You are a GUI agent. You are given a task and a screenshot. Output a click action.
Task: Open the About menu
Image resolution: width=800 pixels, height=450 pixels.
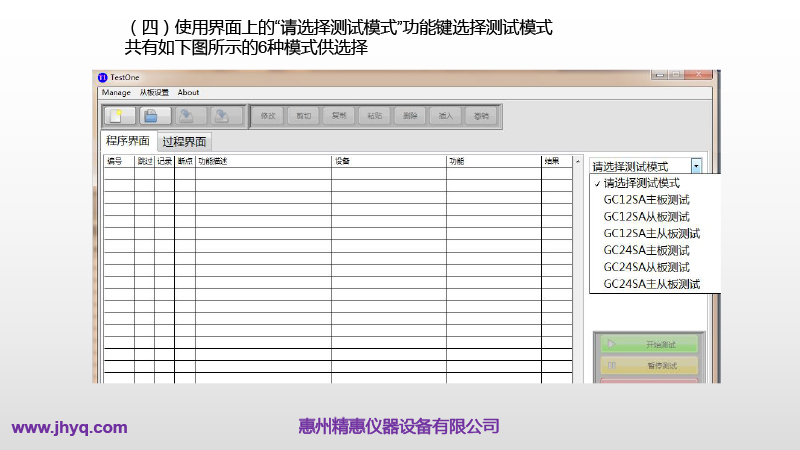pyautogui.click(x=188, y=92)
